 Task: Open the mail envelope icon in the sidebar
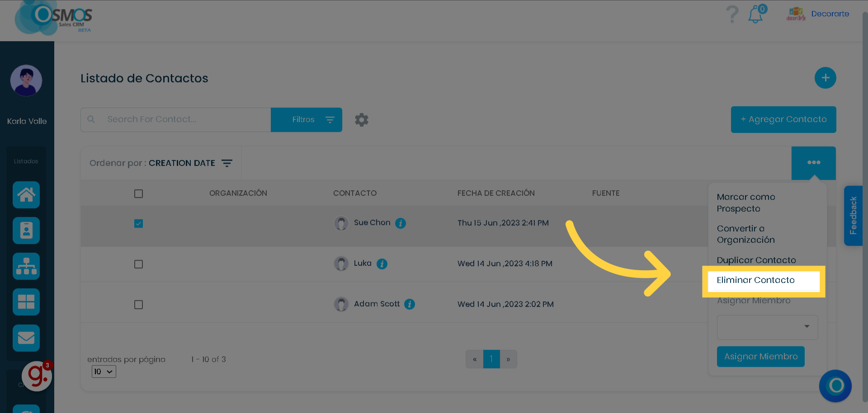click(x=26, y=338)
